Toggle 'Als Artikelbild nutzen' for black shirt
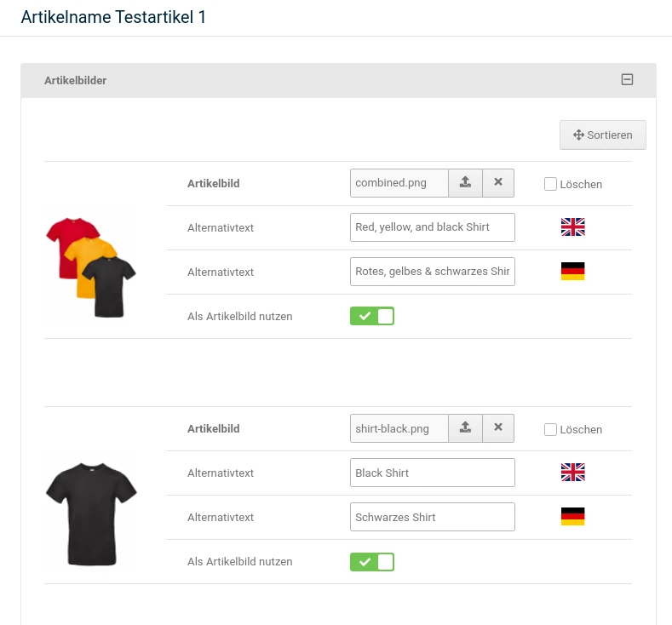Screen dimensions: 672x625 372,562
